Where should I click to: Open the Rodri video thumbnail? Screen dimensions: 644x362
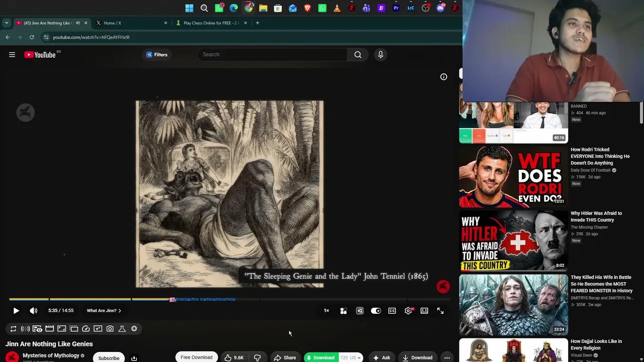click(513, 176)
